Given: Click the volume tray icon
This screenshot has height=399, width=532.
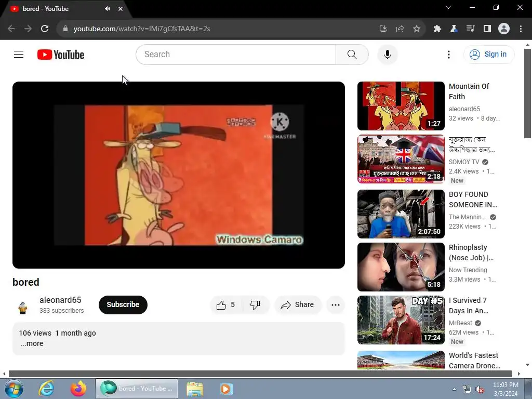Looking at the screenshot, I should (480, 390).
